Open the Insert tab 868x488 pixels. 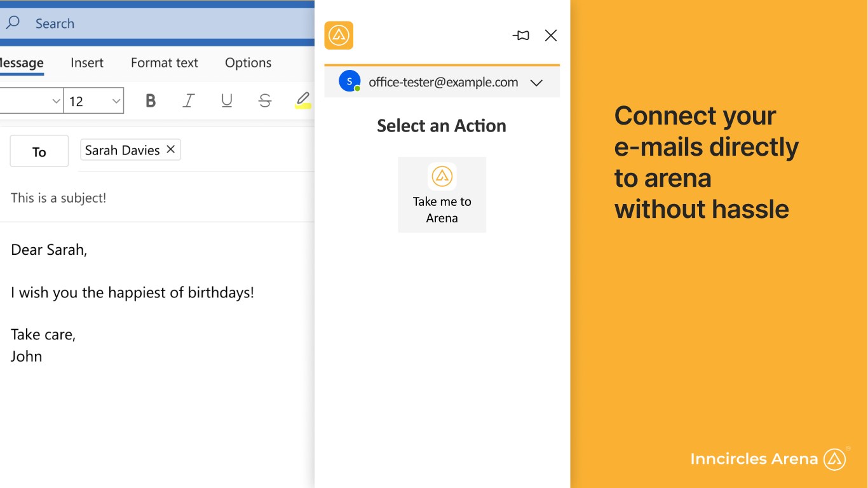[x=87, y=63]
